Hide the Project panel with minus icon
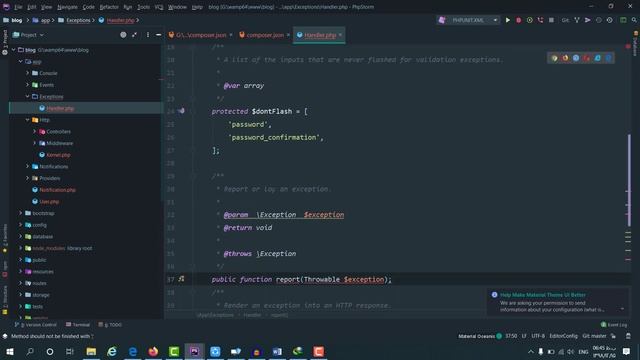 158,35
